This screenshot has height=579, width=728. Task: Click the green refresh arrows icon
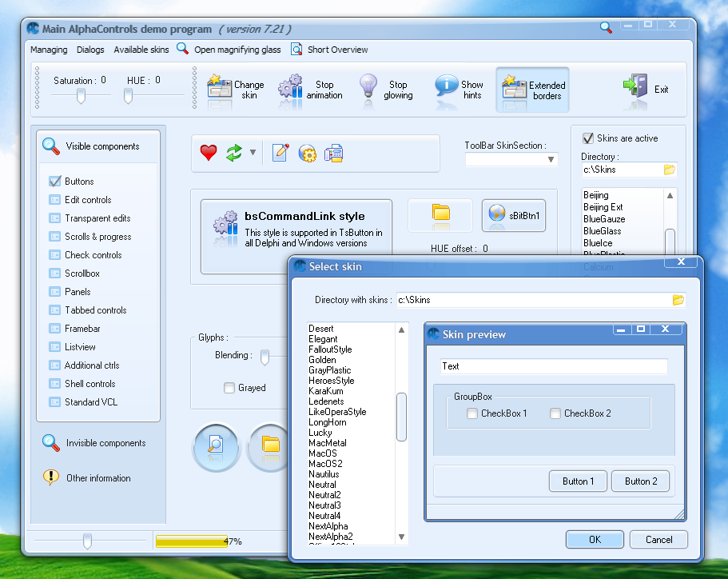tap(234, 153)
